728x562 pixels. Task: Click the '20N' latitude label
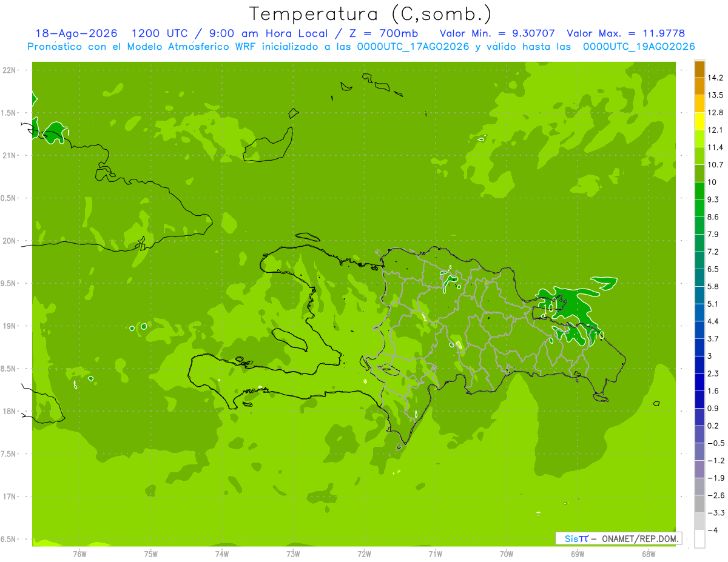tap(9, 241)
